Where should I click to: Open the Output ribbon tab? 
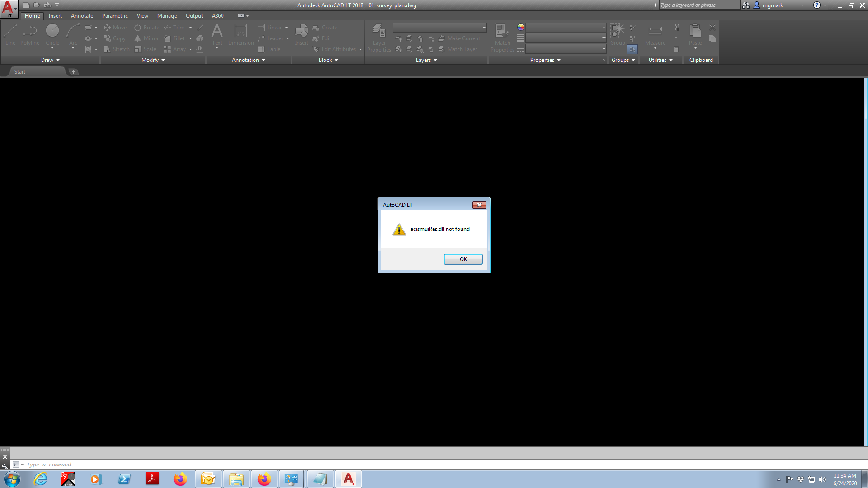tap(194, 16)
